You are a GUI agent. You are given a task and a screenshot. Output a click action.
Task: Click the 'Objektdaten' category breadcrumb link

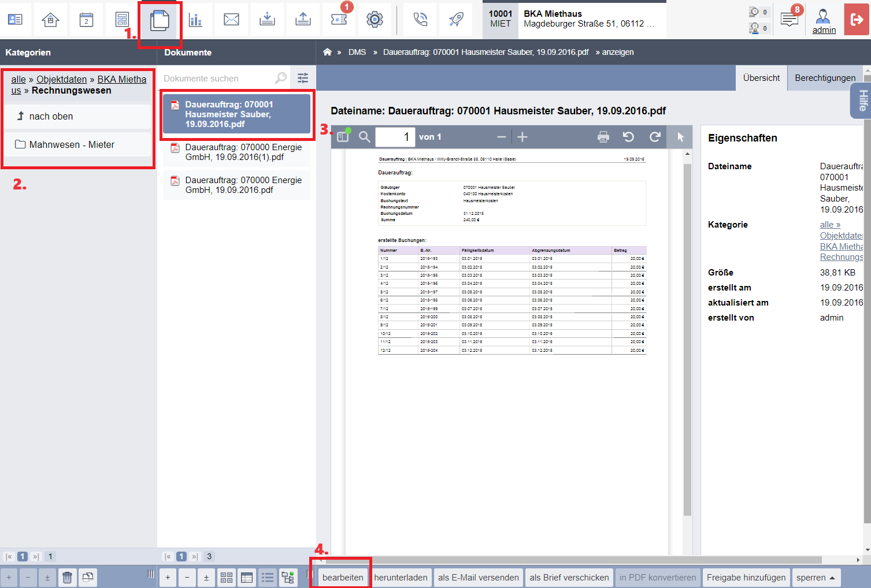point(61,79)
